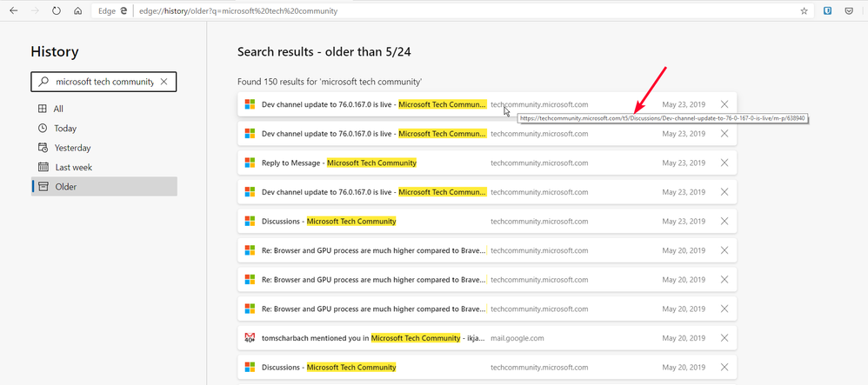This screenshot has height=385, width=868.
Task: Click Microsoft logo on May 23 Discussions row
Action: 250,221
